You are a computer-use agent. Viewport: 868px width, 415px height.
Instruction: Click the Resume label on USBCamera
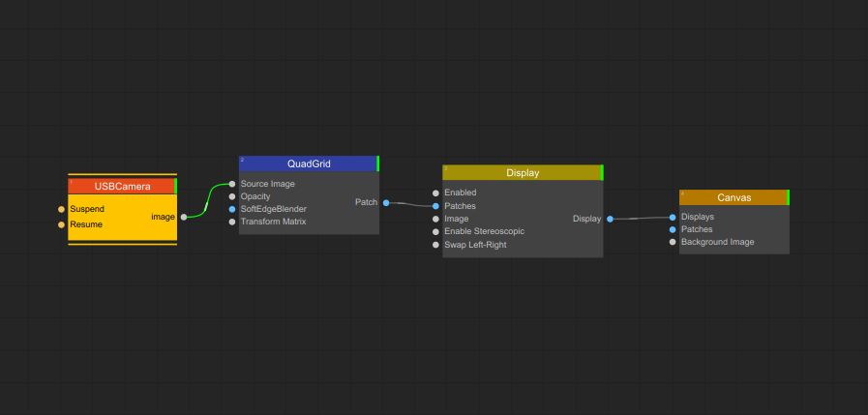coord(86,224)
